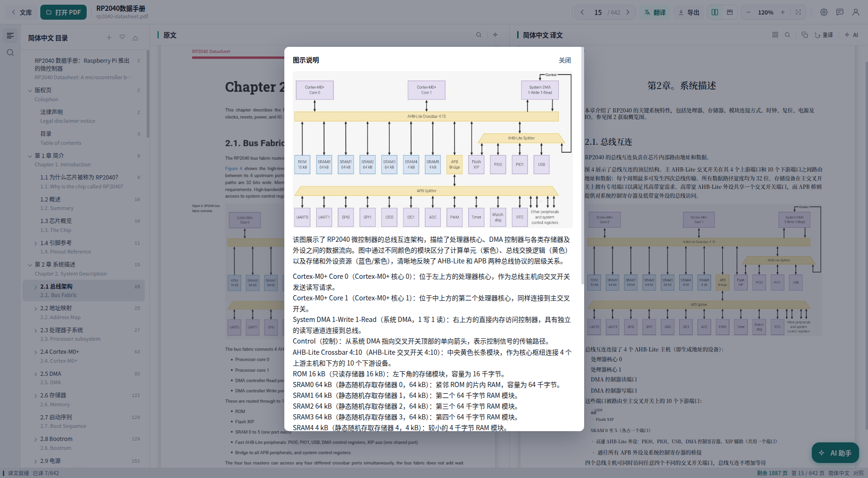Collapse the 第 1 章 简介 outline section

30,156
